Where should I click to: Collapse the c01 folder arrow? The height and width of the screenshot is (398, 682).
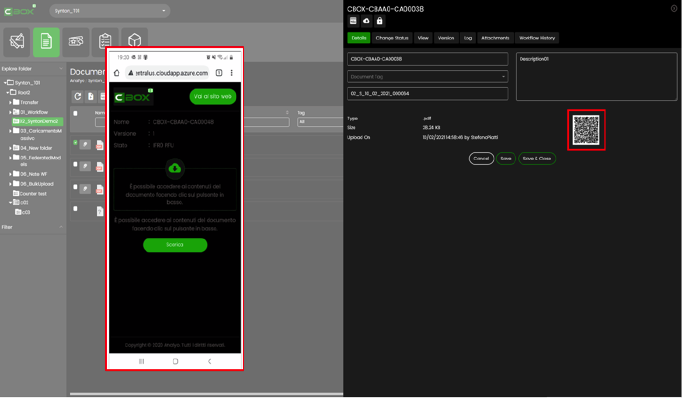10,203
